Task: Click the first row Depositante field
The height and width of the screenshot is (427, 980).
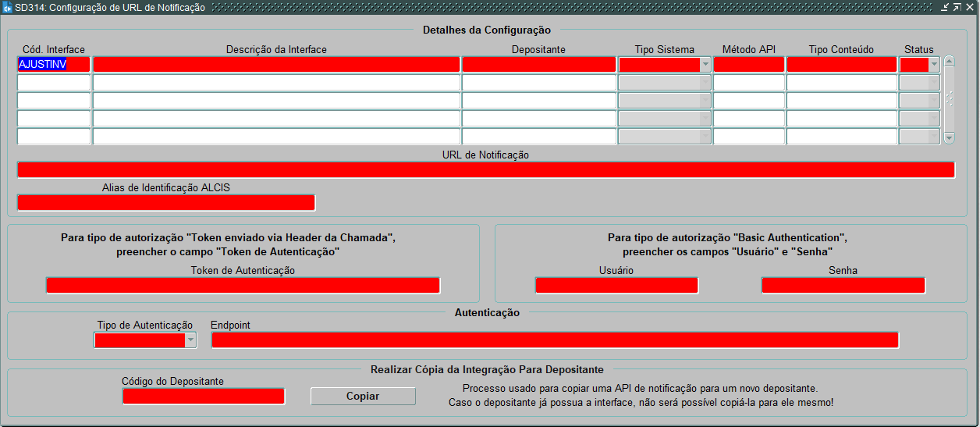Action: click(539, 65)
